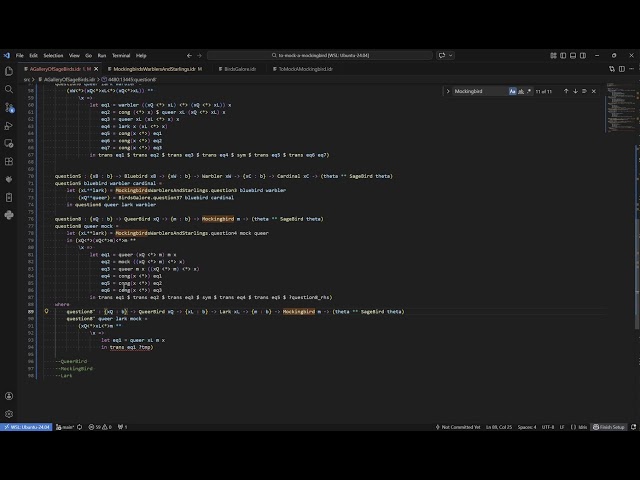Go to previous match in find widget
The height and width of the screenshot is (480, 640).
(566, 91)
